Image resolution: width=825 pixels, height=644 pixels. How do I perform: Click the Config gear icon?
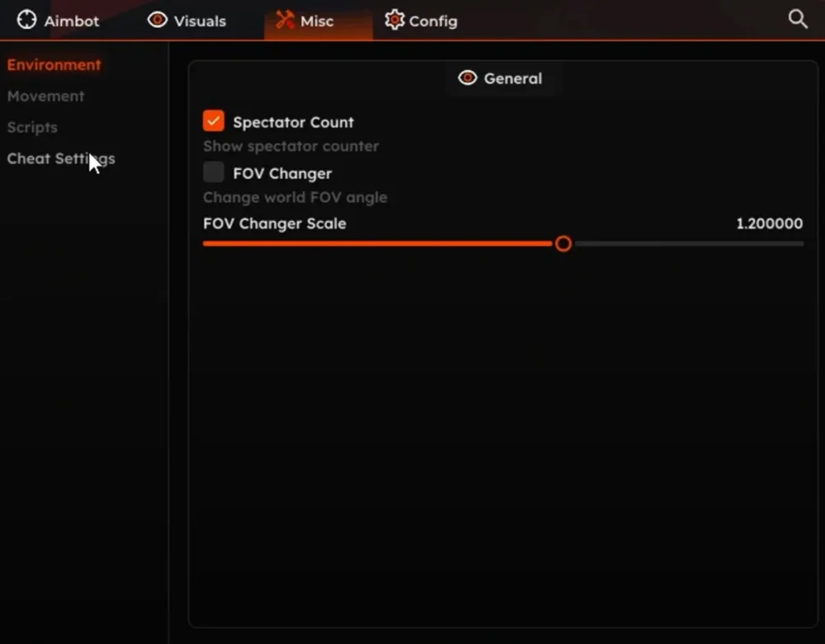394,20
